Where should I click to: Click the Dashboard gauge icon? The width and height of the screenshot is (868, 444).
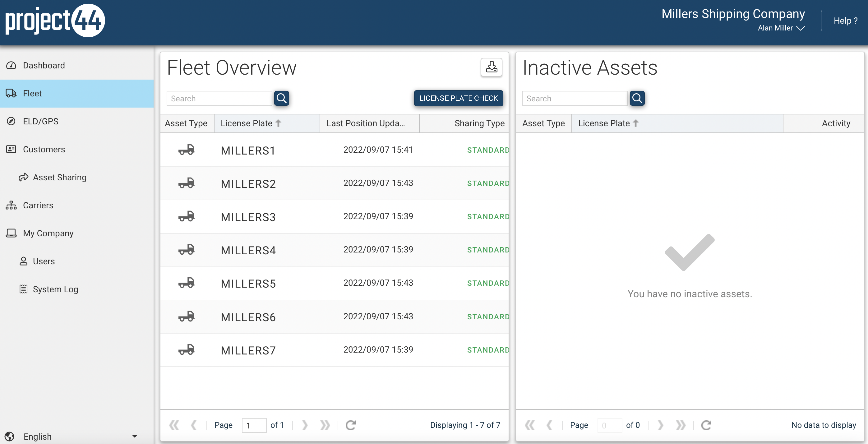coord(11,65)
